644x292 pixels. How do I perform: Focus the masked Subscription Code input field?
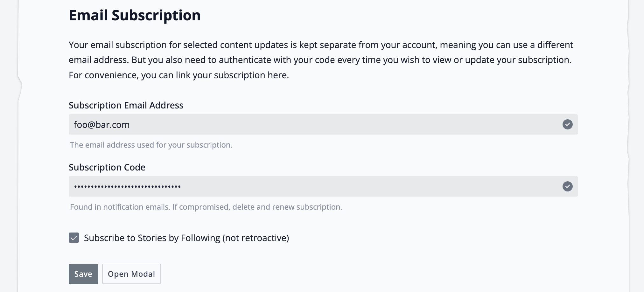(x=318, y=186)
